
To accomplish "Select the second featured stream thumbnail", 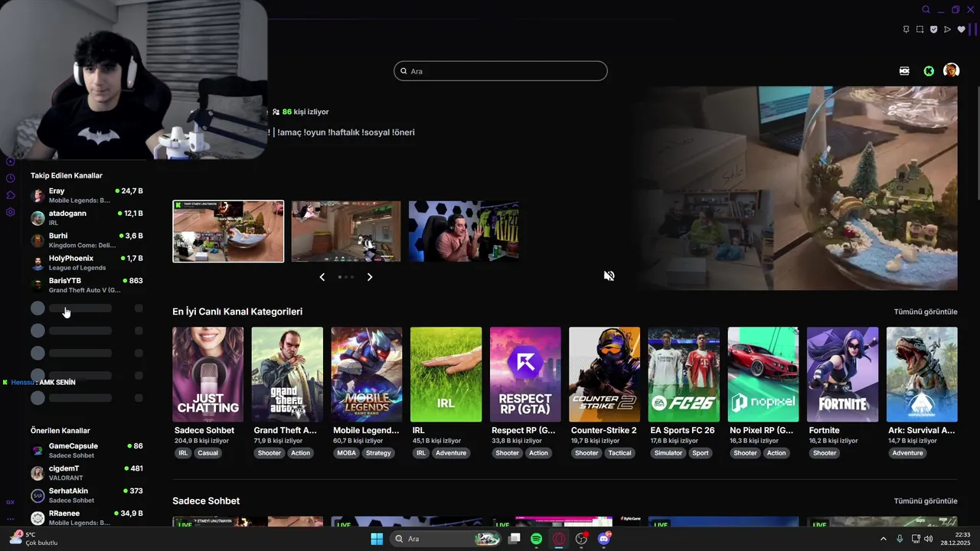I will point(346,231).
